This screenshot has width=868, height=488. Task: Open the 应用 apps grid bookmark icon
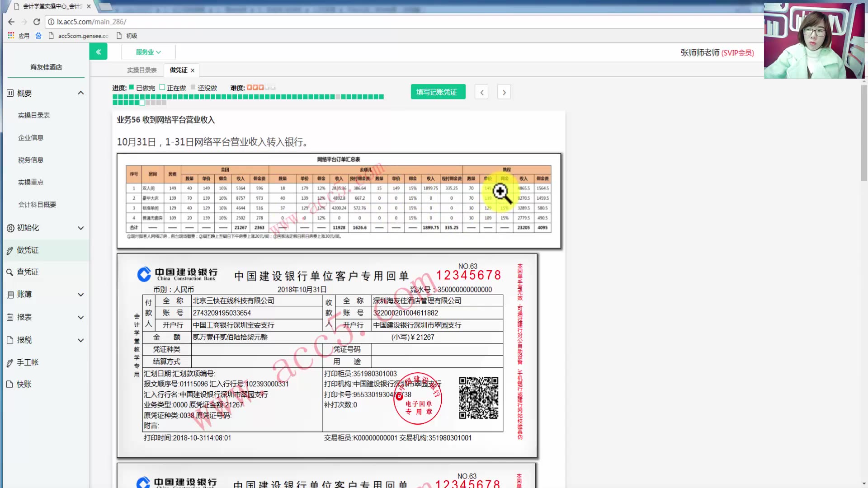coord(11,35)
